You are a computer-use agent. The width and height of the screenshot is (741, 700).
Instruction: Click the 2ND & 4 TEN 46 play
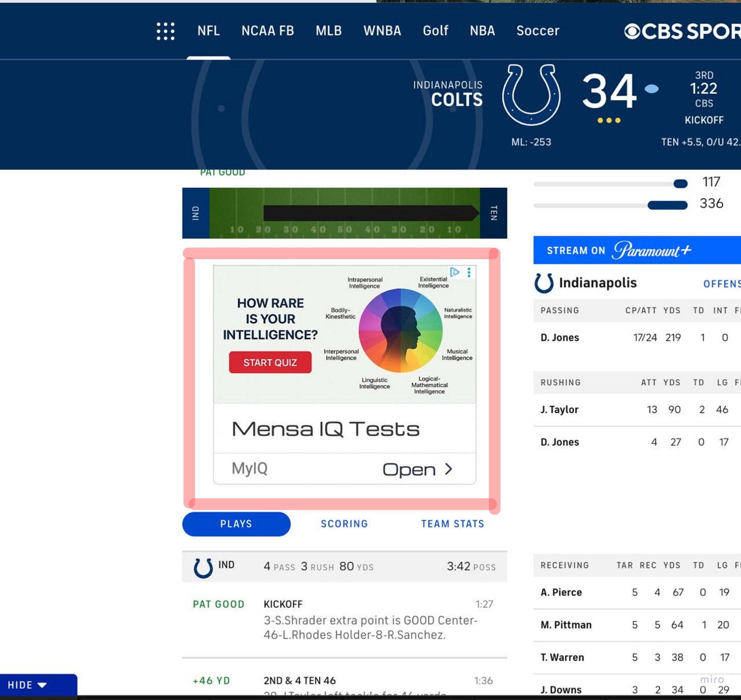point(300,681)
